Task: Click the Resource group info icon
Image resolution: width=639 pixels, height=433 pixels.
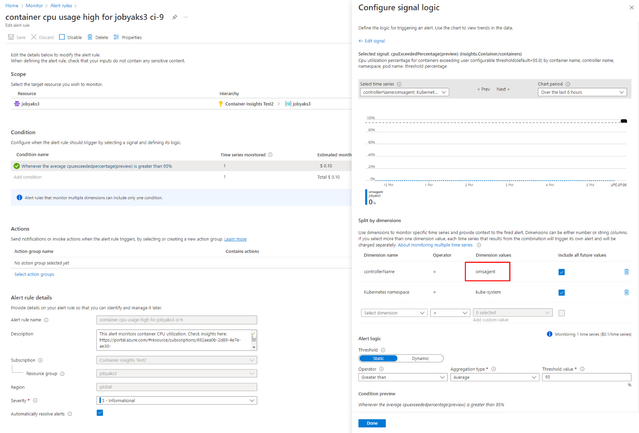Action: click(x=62, y=374)
